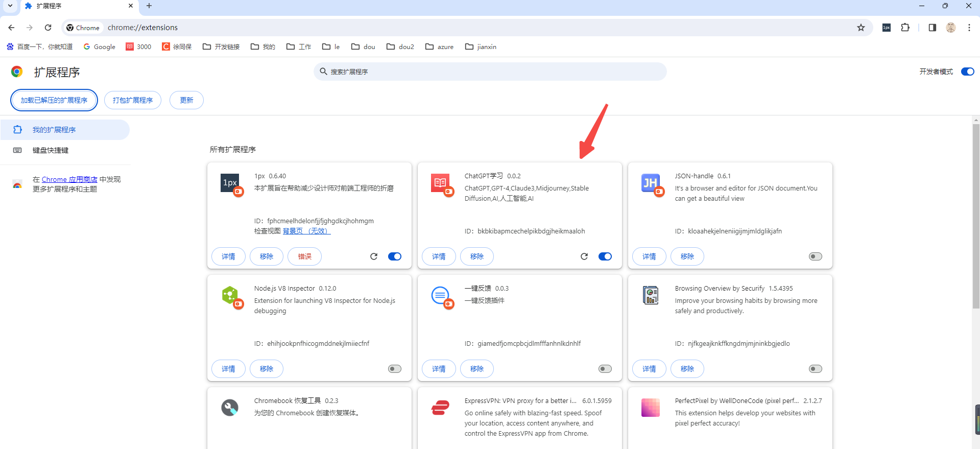Expand the 开发链接 bookmark folder

(x=221, y=46)
